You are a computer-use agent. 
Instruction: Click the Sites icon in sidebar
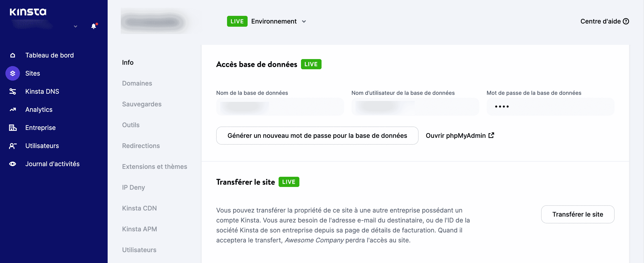tap(12, 73)
